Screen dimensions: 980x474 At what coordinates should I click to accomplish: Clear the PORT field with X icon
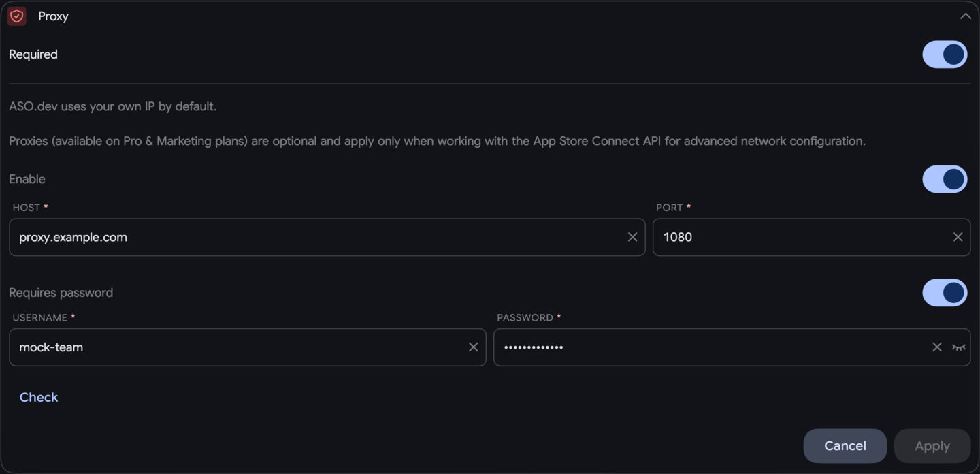(x=958, y=237)
